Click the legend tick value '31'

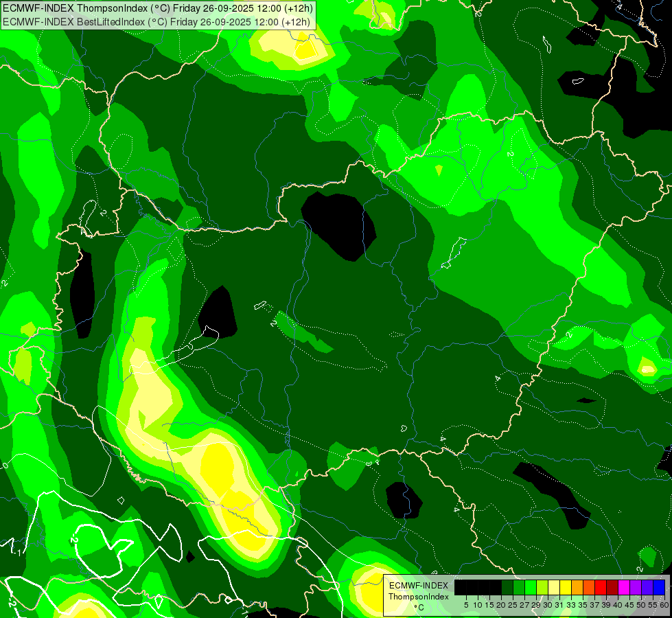559,605
